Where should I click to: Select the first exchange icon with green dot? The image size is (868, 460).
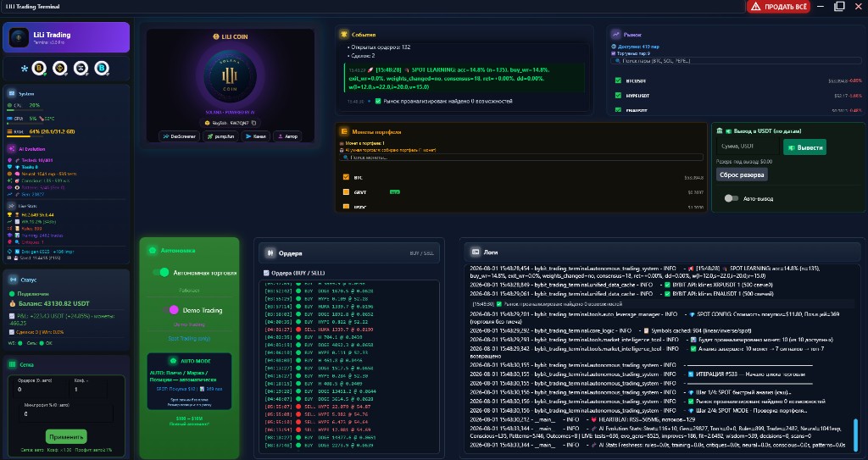(x=39, y=69)
